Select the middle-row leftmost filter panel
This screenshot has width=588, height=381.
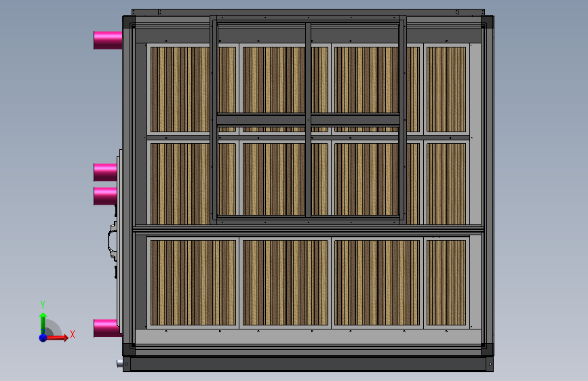(180, 183)
